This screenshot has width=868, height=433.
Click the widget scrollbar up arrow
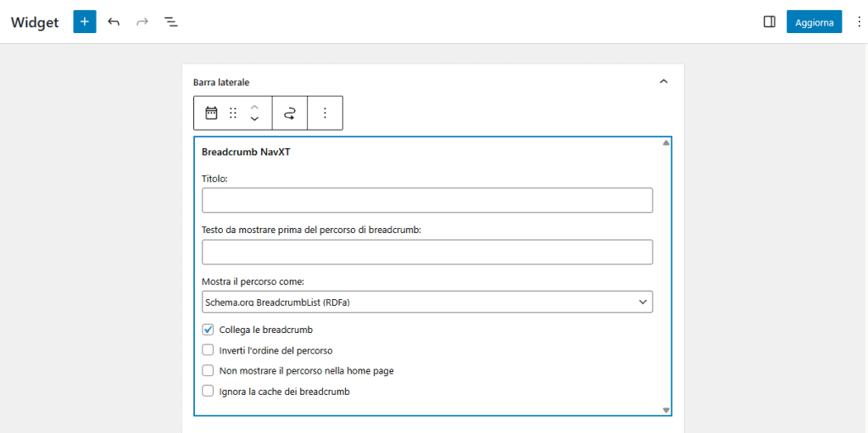[666, 142]
